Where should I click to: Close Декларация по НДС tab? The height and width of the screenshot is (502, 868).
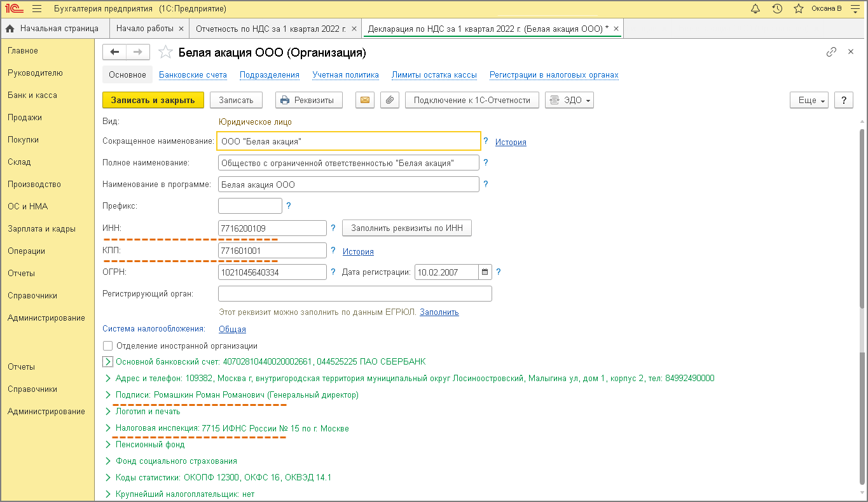point(616,29)
